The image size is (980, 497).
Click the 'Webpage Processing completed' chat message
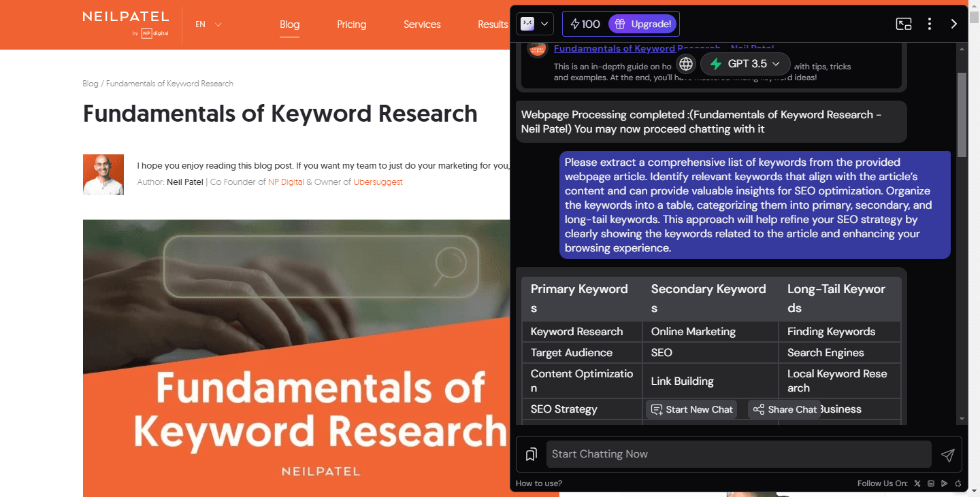point(711,122)
